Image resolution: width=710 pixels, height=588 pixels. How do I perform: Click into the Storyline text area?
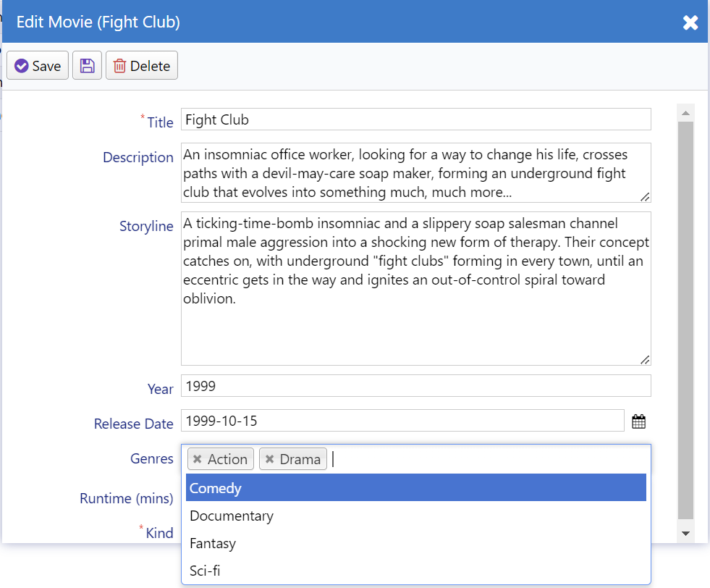click(415, 288)
